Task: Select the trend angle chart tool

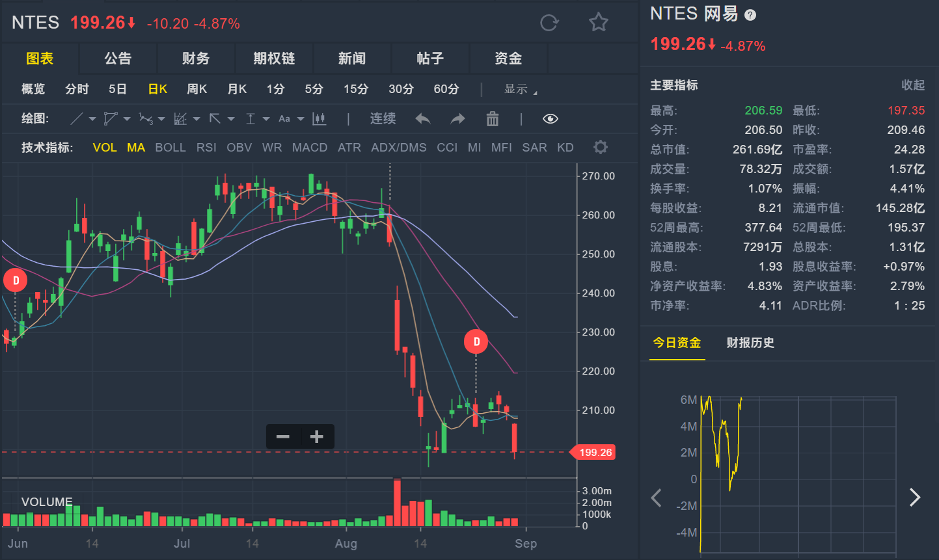Action: 181,119
